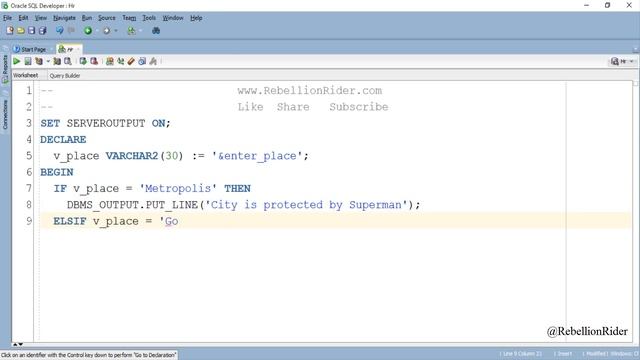Click the Save All icon
The height and width of the screenshot is (360, 640).
42,31
